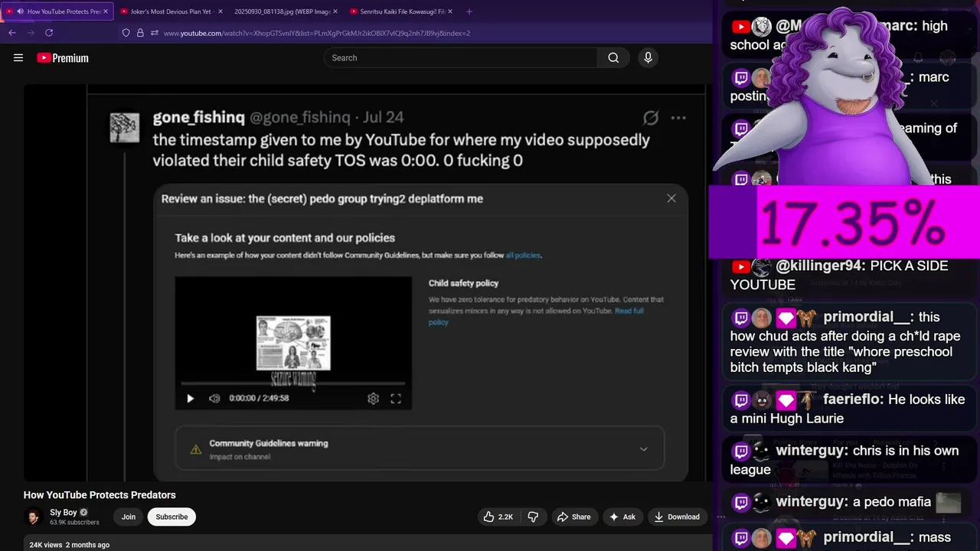Click the 17.35% overlay text
980x551 pixels.
point(851,223)
